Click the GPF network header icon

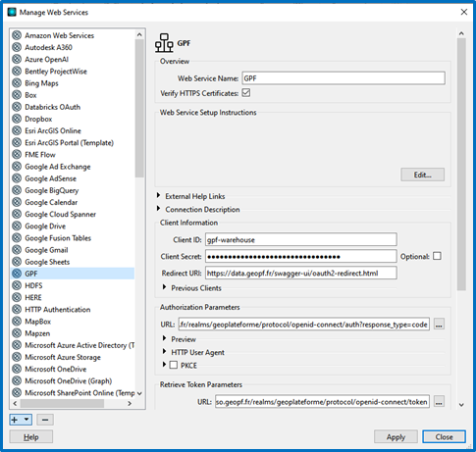pos(164,43)
